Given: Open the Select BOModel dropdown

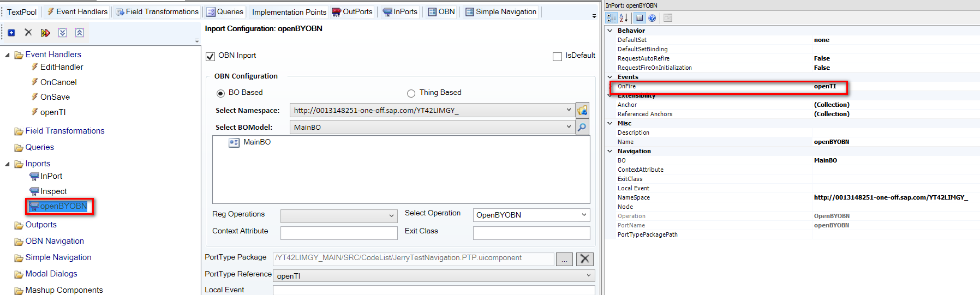Looking at the screenshot, I should point(569,127).
